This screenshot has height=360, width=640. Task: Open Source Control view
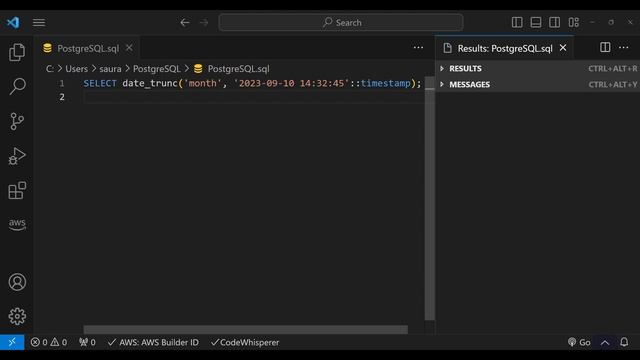pyautogui.click(x=17, y=121)
